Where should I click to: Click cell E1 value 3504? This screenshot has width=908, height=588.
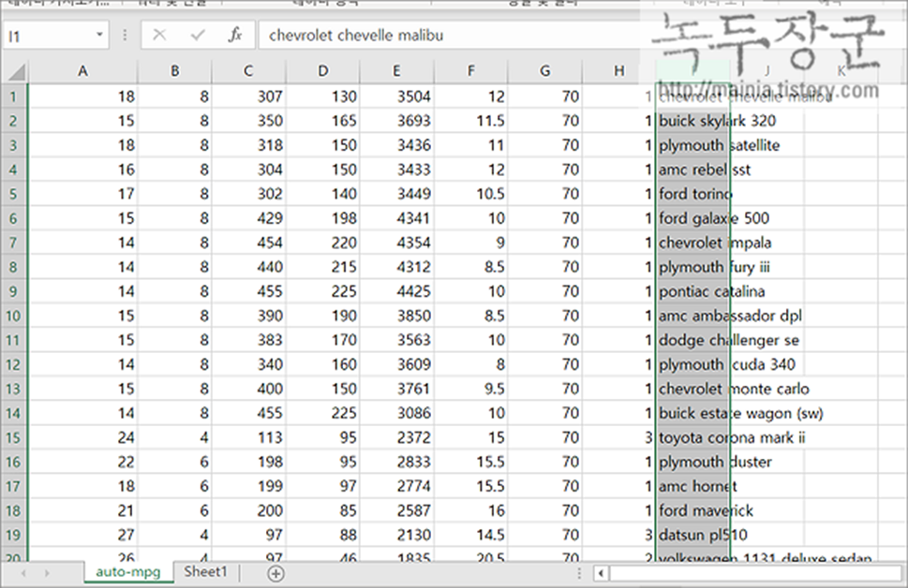coord(396,96)
